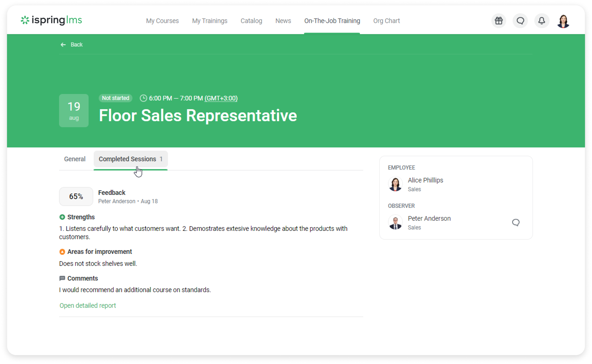Open the News section
Viewport: 592px width, 364px height.
tap(283, 21)
